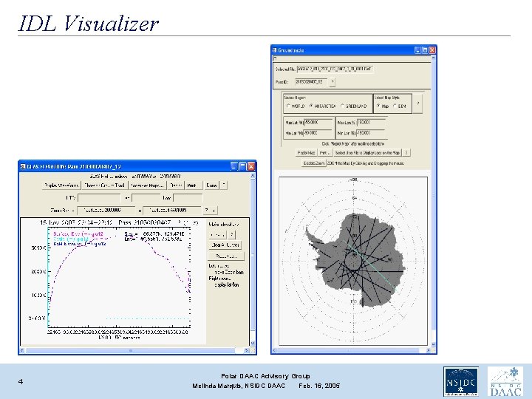The height and width of the screenshot is (399, 532).
Task: Click the Pass ID field in Groundtracks
Action: click(311, 82)
